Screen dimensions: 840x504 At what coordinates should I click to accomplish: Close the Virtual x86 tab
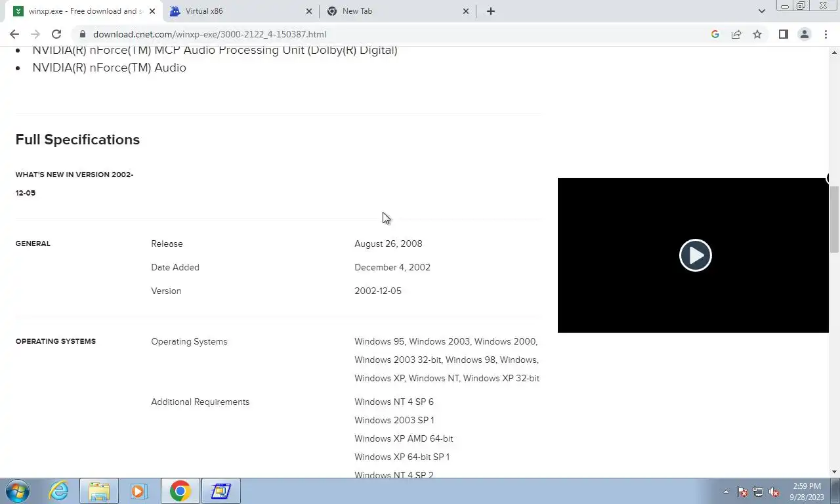click(309, 11)
